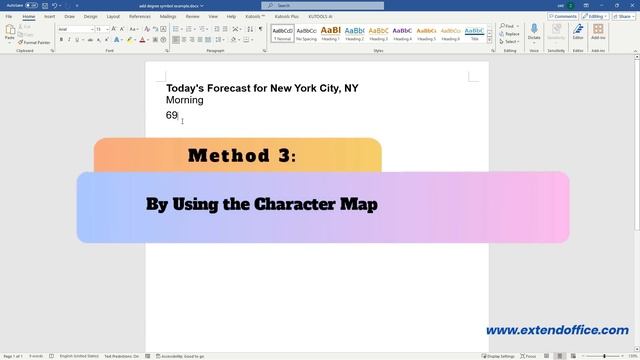Viewport: 640px width, 360px height.
Task: Activate the Format Painter tool
Action: (x=34, y=42)
